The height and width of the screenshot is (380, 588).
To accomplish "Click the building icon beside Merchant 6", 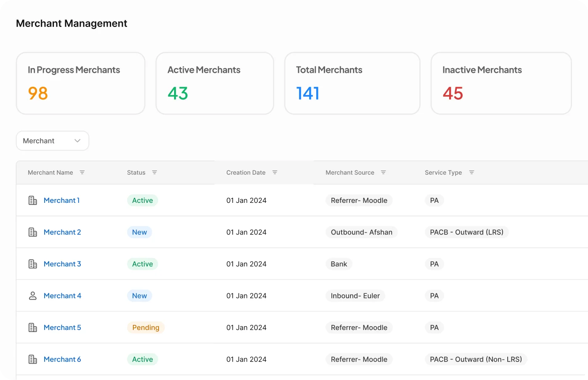I will [33, 359].
